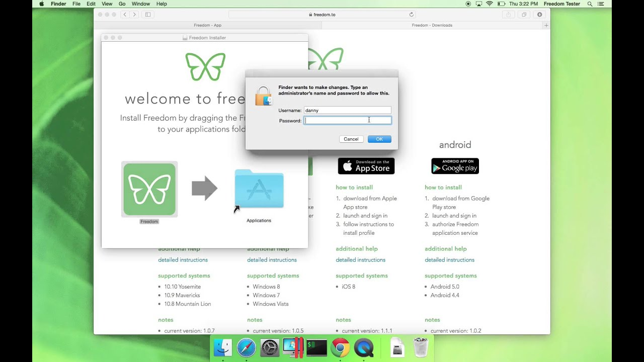The width and height of the screenshot is (644, 362).
Task: Click 'iOS 8' in supported systems
Action: click(348, 287)
